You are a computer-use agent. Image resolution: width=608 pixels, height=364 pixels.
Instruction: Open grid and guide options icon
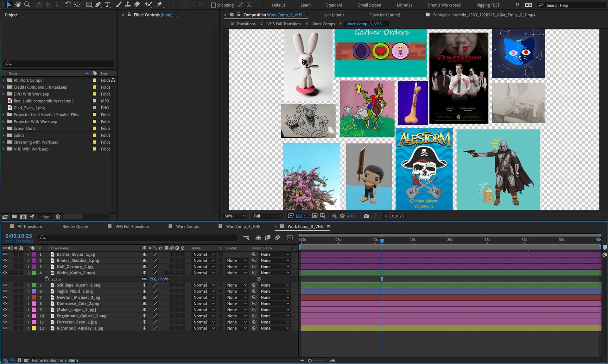pos(323,216)
